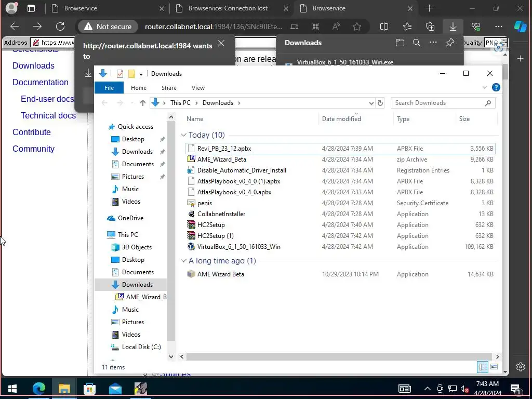
Task: Switch to details view in Explorer
Action: [x=483, y=367]
